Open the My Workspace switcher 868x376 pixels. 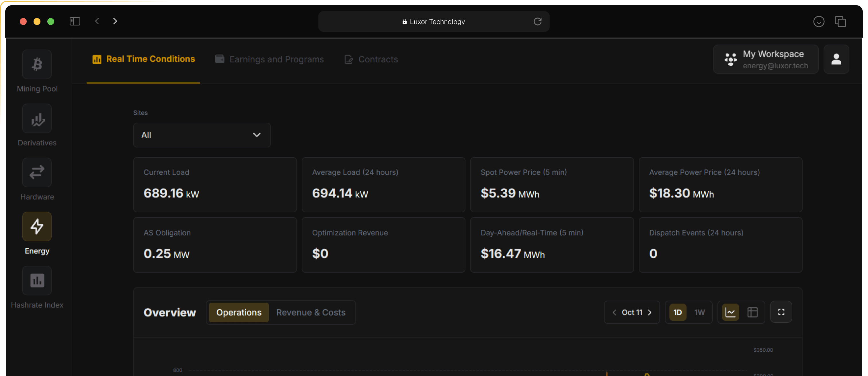(766, 59)
